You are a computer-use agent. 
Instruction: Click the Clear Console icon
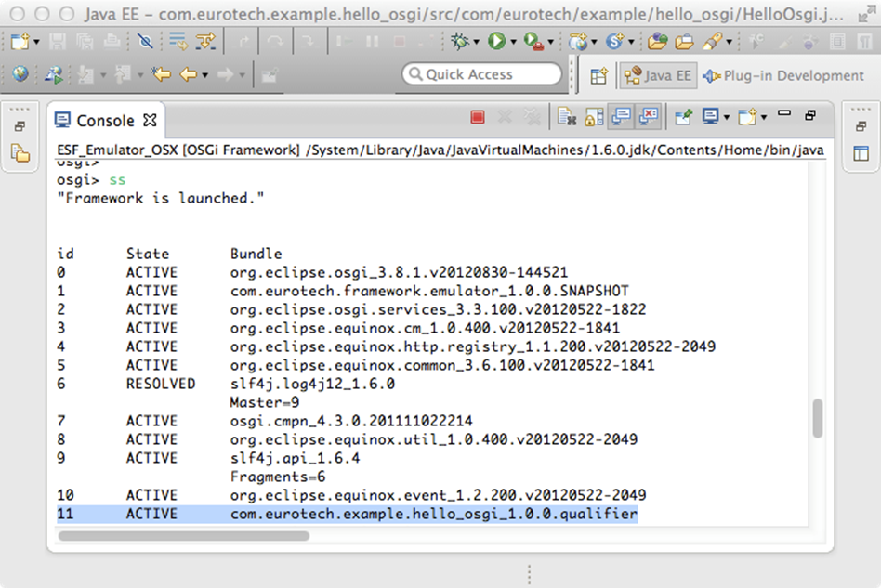566,116
